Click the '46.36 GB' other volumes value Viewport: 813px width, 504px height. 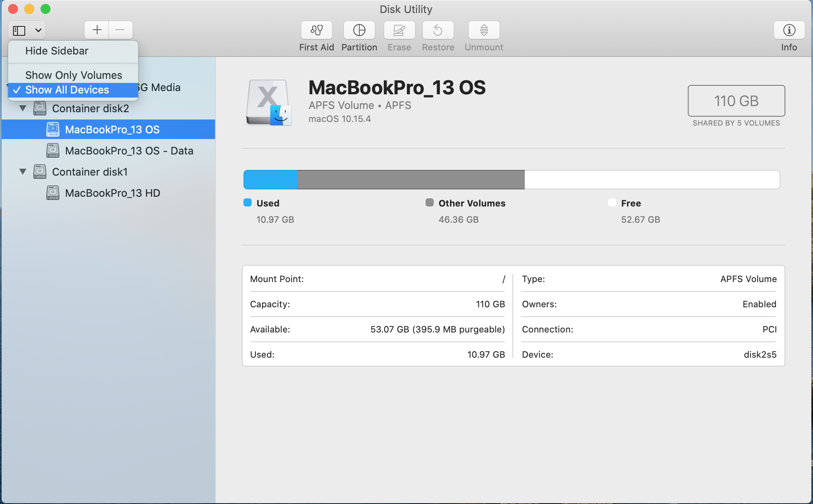click(x=459, y=220)
